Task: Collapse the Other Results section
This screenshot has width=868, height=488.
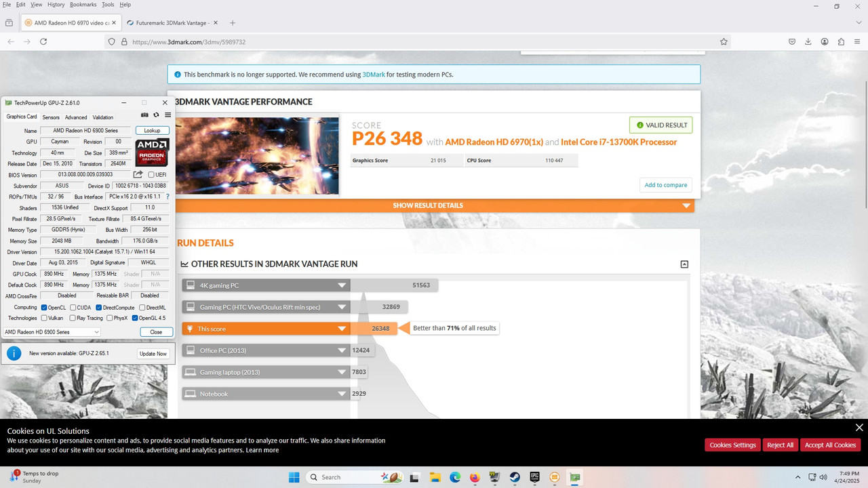Action: click(684, 264)
